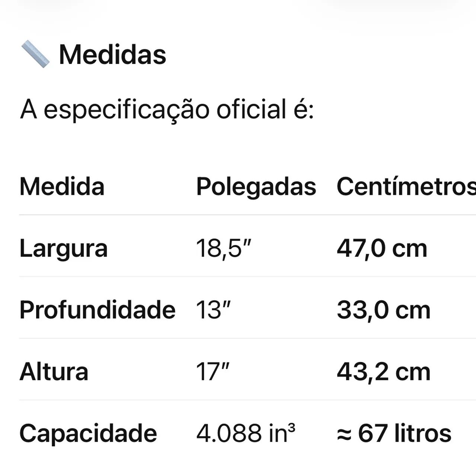Select the Profundidade row label
Screen dimensions: 476x476
point(98,310)
